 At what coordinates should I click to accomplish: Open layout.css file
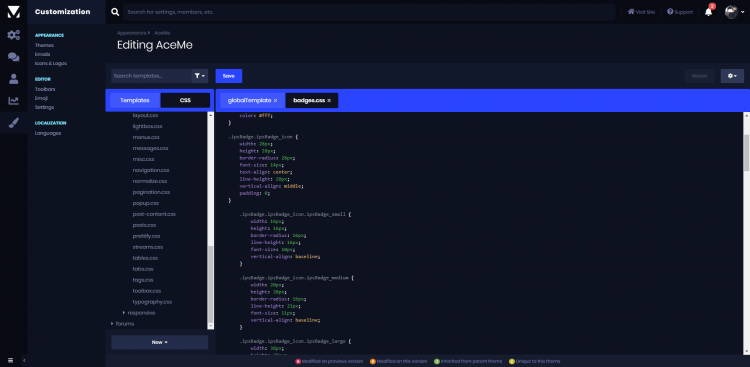click(145, 115)
